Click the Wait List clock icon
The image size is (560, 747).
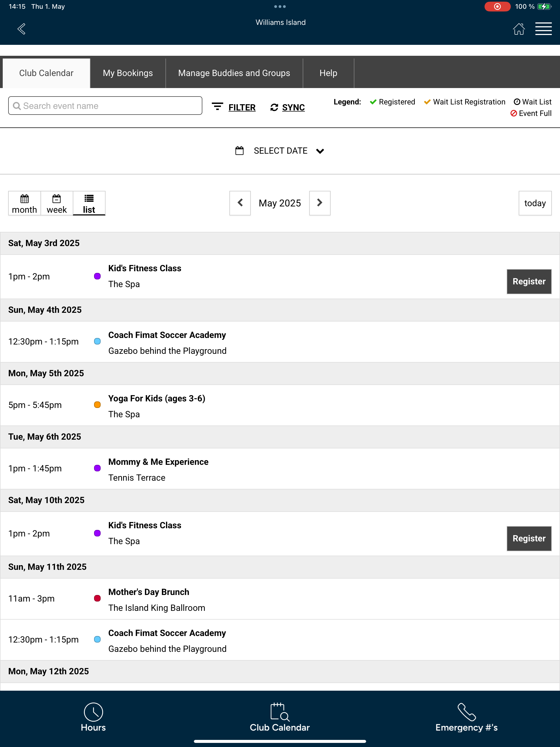click(517, 102)
